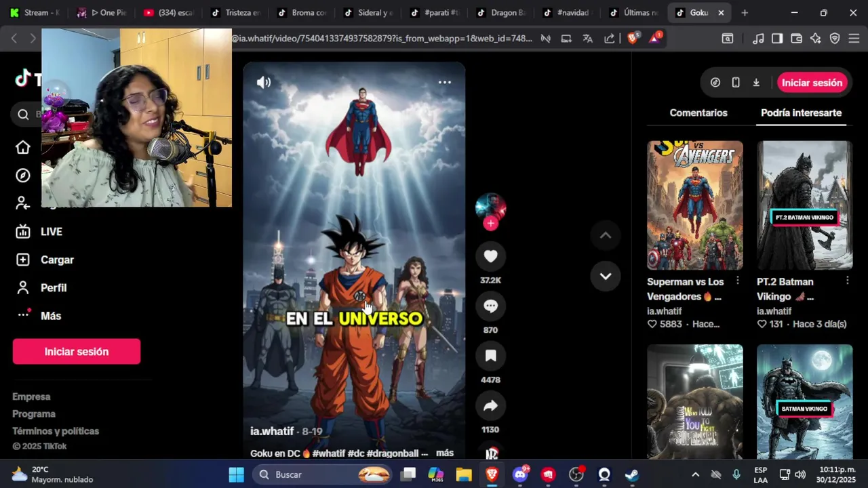Open the Brave Rewards triangle icon

pyautogui.click(x=655, y=39)
